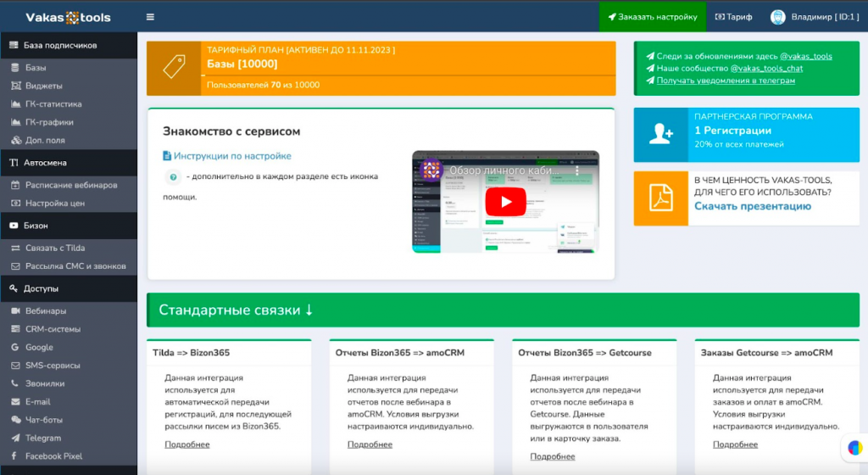The width and height of the screenshot is (868, 475).
Task: Click Подробнее under Tilda => Bizon365
Action: 187,444
